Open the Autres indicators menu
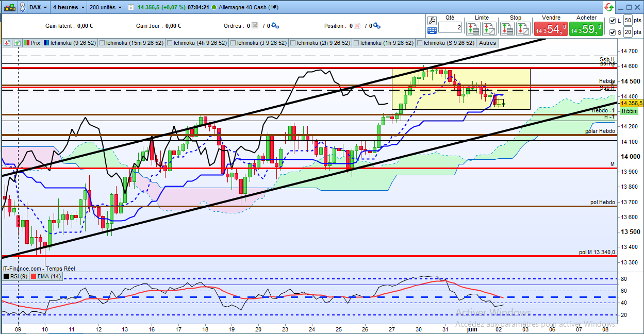This screenshot has width=644, height=334. coord(487,43)
